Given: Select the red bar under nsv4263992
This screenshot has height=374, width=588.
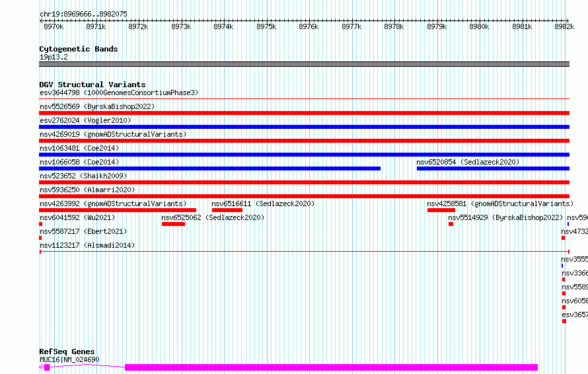Looking at the screenshot, I should [x=118, y=210].
